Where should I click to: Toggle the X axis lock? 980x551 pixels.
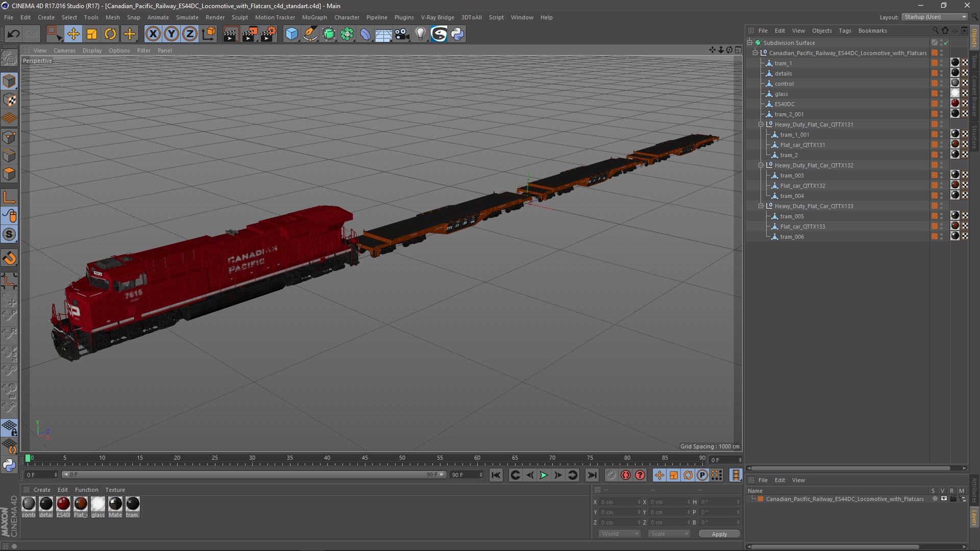point(153,34)
